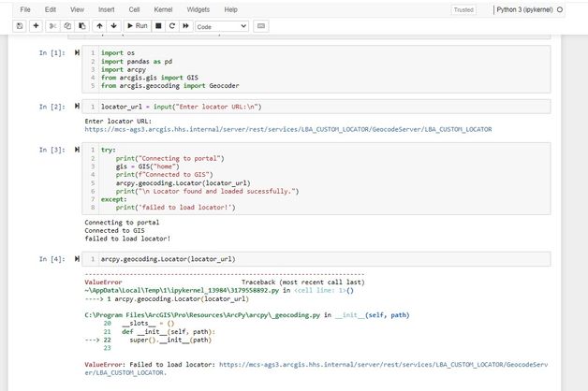Copy selected cells icon

pyautogui.click(x=67, y=25)
